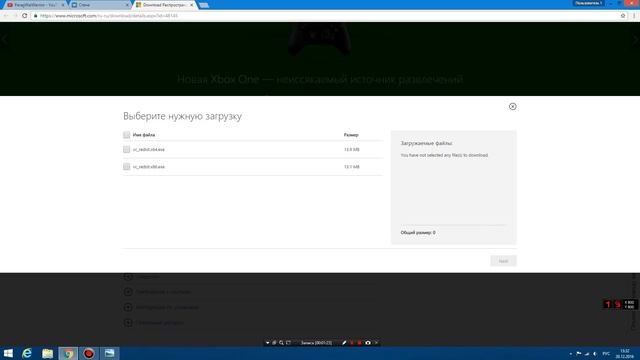This screenshot has height=360, width=640.
Task: Open a new browser tab
Action: (x=204, y=5)
